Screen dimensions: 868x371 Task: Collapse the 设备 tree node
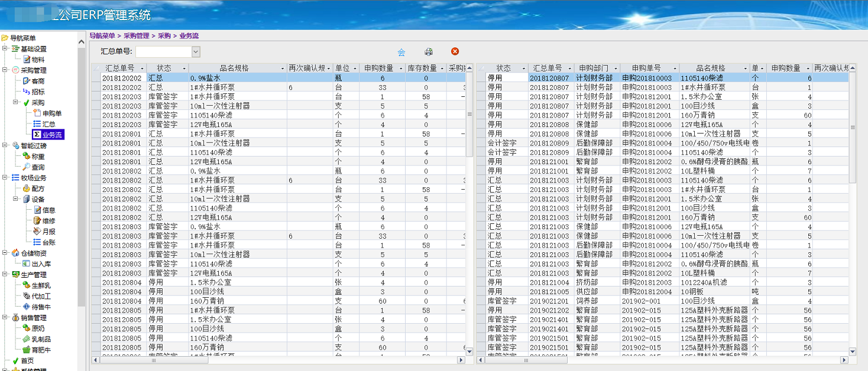click(16, 199)
